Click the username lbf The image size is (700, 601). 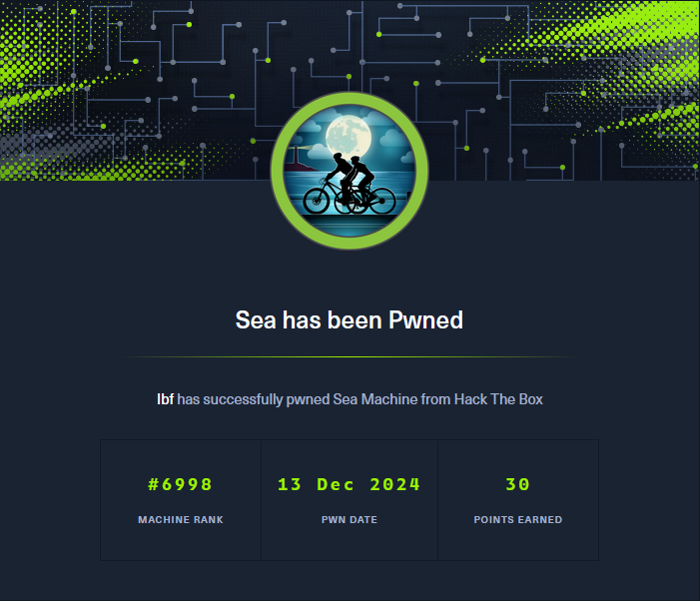coord(165,399)
